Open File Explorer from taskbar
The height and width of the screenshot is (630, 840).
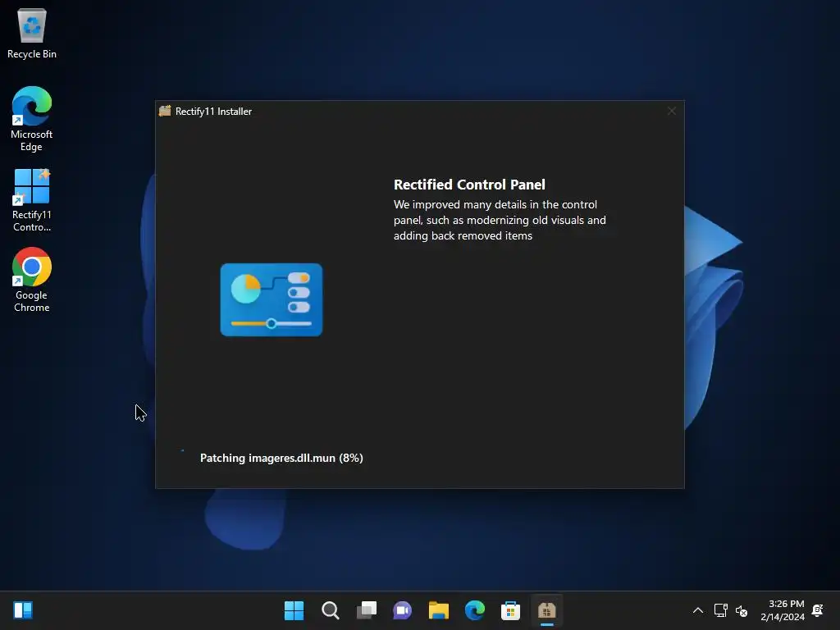438,610
